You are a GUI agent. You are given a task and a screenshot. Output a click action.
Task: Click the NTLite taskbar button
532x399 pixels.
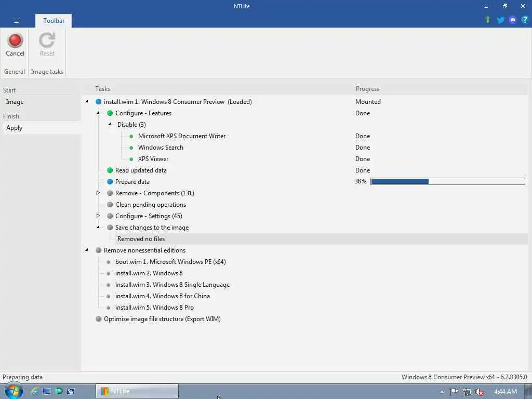click(x=137, y=391)
